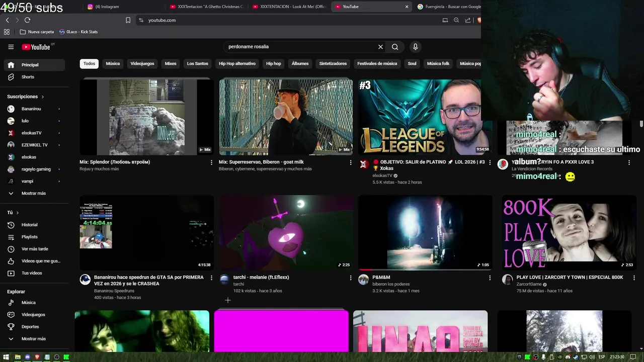This screenshot has height=362, width=644.
Task: Expand Explorar list with Mostrar más
Action: [34, 339]
